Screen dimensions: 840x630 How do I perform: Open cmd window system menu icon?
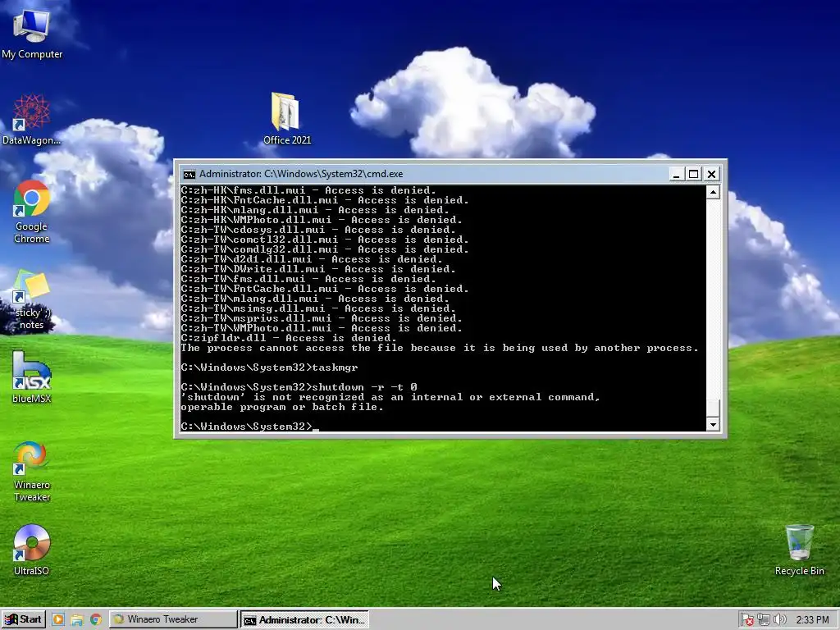[x=189, y=174]
